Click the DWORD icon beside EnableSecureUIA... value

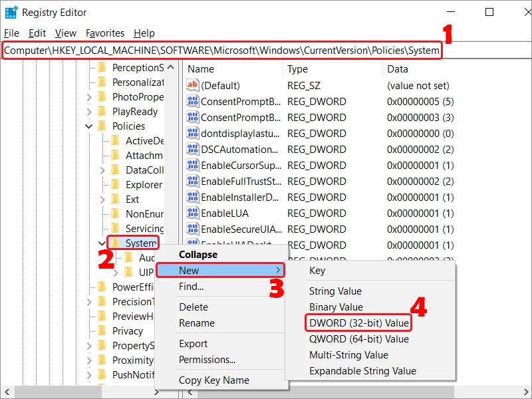click(x=192, y=229)
